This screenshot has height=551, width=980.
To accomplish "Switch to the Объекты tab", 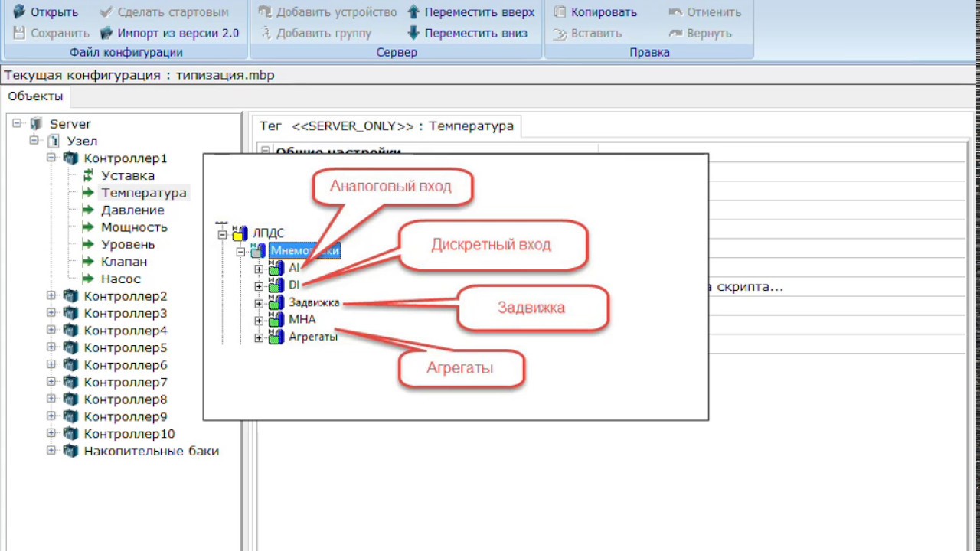I will tap(35, 96).
